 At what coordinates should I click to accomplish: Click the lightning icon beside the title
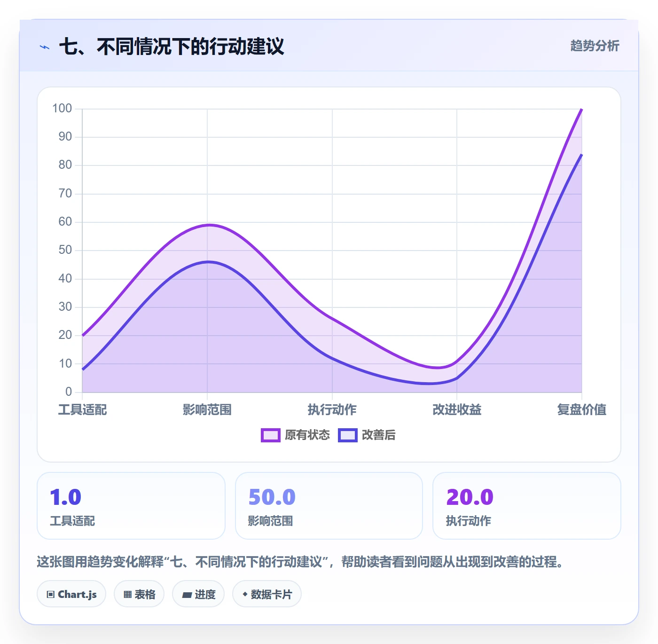[45, 47]
